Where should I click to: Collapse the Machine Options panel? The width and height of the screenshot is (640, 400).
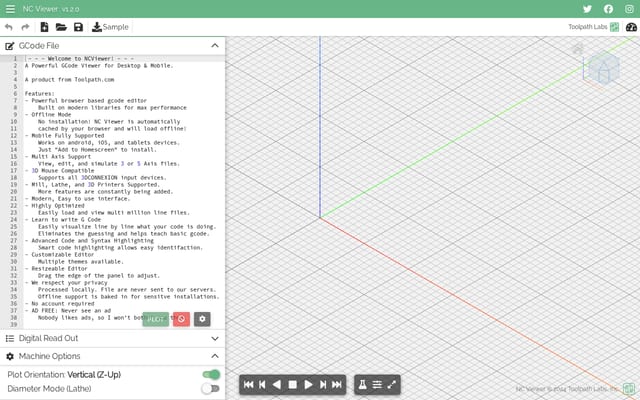(x=215, y=356)
